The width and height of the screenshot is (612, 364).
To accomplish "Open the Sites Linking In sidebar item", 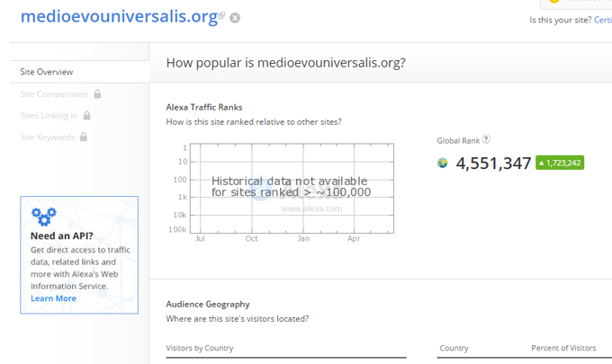I will (x=49, y=115).
